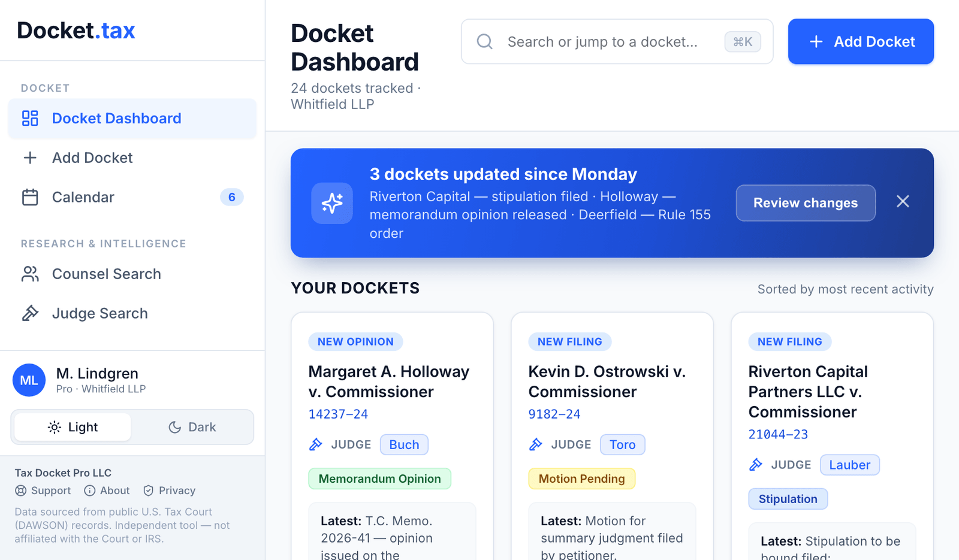Click the gavel icon on Ostrowski card

tap(536, 444)
